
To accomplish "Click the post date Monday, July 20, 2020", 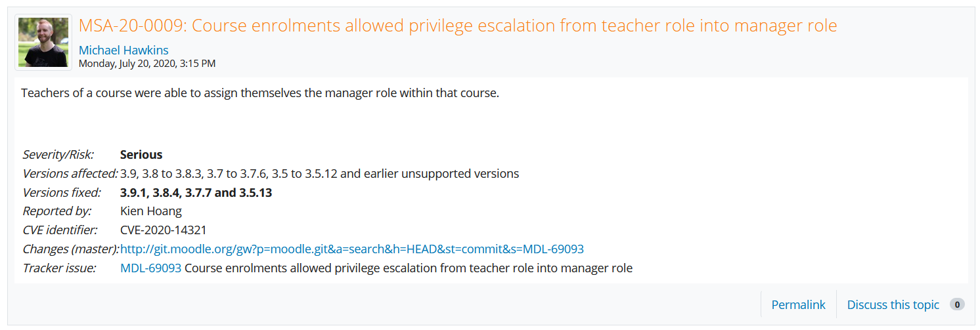I will pos(147,64).
